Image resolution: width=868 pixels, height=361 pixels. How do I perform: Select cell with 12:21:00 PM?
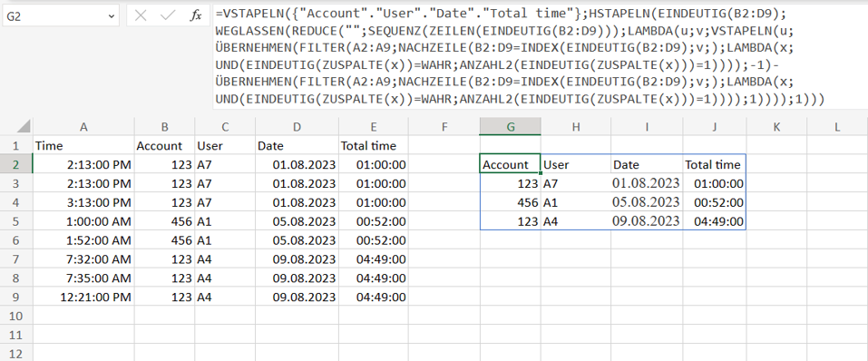click(83, 297)
